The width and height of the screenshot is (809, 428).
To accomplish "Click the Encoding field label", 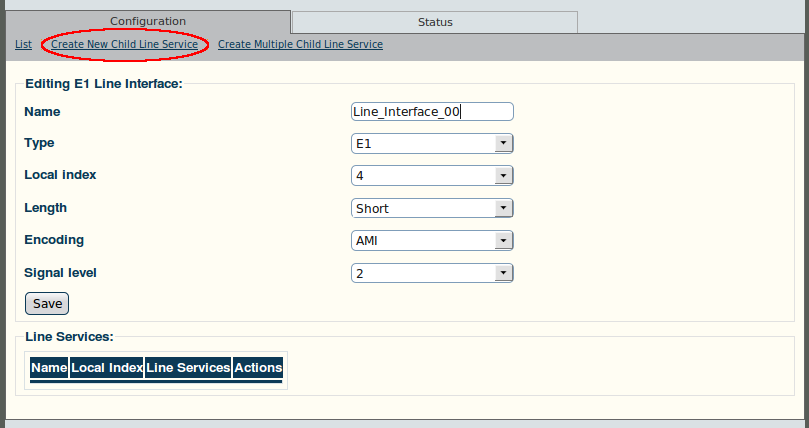I will (x=54, y=240).
